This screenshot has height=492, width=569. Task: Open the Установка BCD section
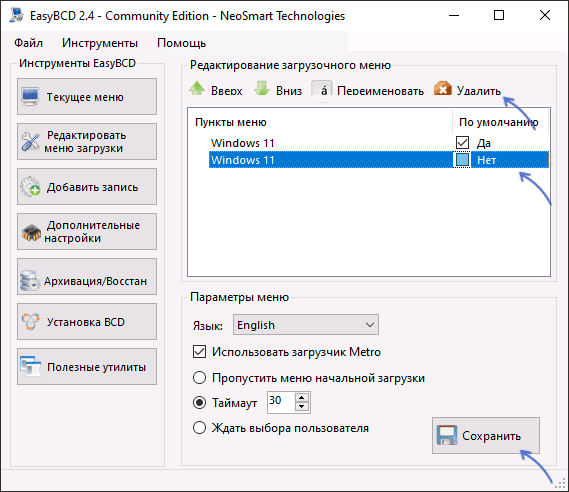pyautogui.click(x=87, y=322)
